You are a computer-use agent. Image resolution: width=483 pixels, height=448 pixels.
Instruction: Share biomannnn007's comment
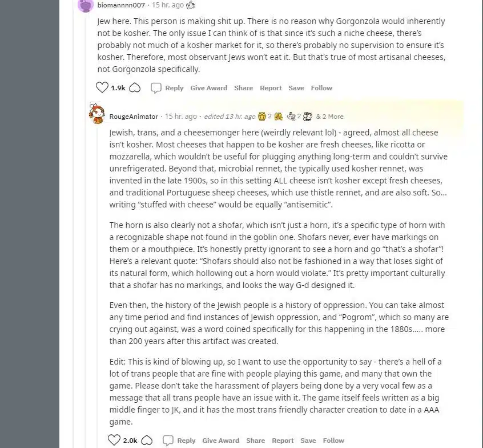pyautogui.click(x=243, y=88)
